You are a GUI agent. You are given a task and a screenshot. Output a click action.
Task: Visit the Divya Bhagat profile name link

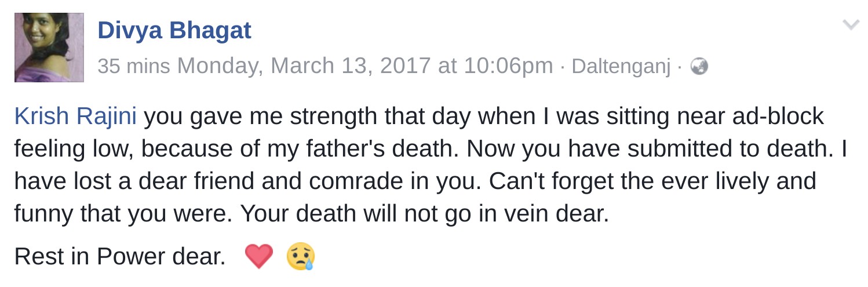pyautogui.click(x=174, y=30)
